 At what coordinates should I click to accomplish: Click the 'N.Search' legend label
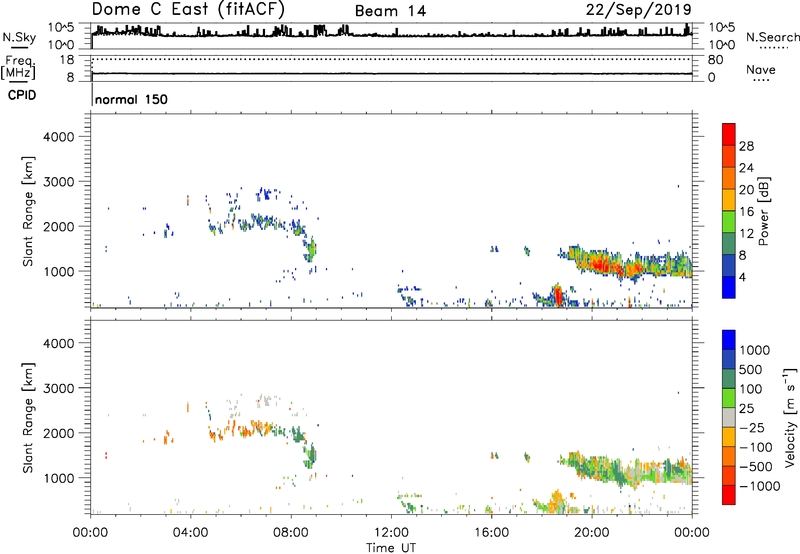[x=773, y=37]
